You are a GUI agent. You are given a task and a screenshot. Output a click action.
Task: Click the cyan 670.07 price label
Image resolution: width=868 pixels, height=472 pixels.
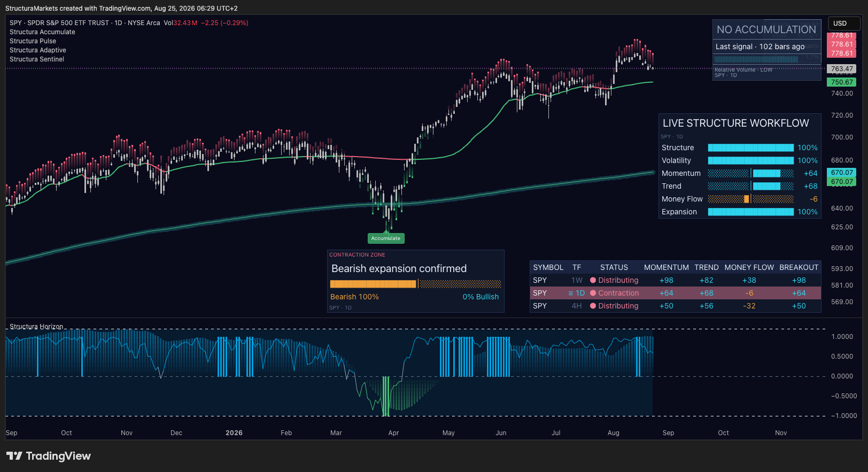[x=842, y=173]
